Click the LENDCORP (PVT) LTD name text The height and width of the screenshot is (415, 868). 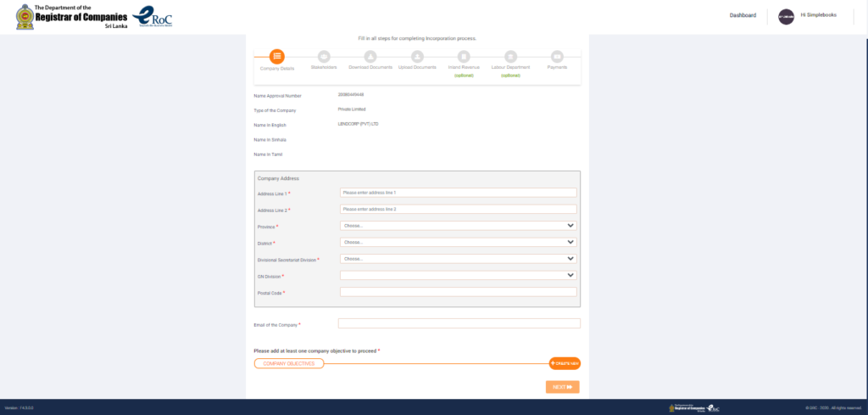[359, 124]
